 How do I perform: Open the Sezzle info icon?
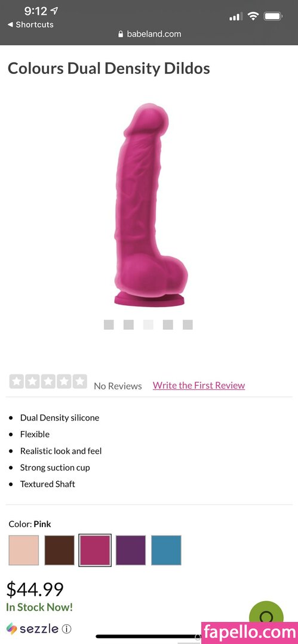click(x=66, y=629)
